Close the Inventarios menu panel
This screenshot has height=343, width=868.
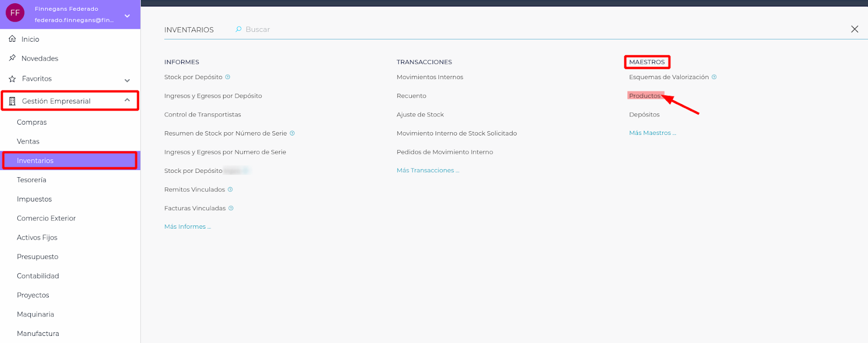pos(854,29)
